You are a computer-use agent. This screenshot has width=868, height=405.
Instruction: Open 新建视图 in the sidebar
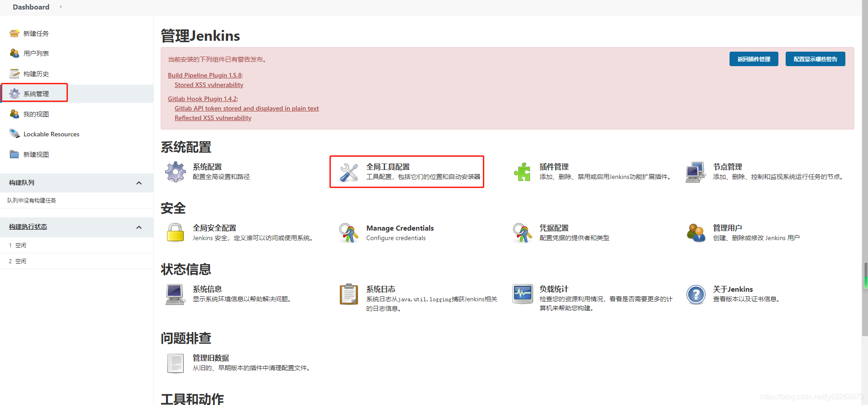pyautogui.click(x=36, y=154)
